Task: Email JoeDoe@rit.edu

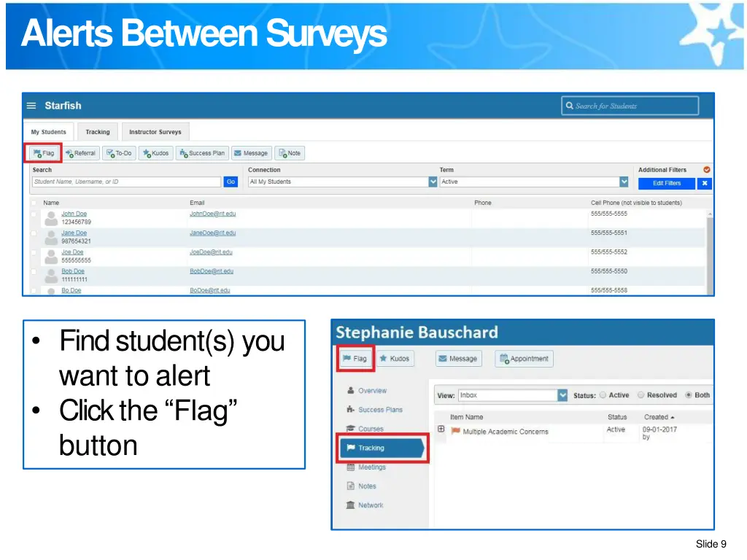Action: [x=211, y=252]
